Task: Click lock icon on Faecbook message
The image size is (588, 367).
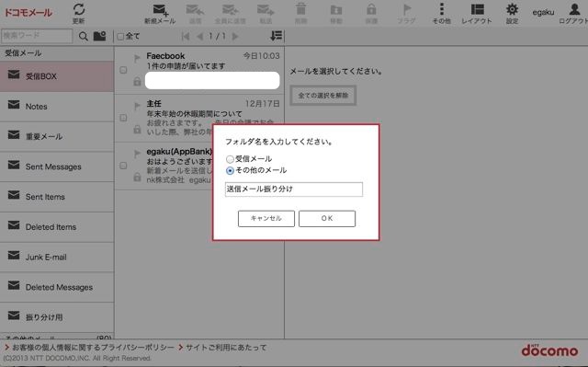Action: [x=137, y=81]
